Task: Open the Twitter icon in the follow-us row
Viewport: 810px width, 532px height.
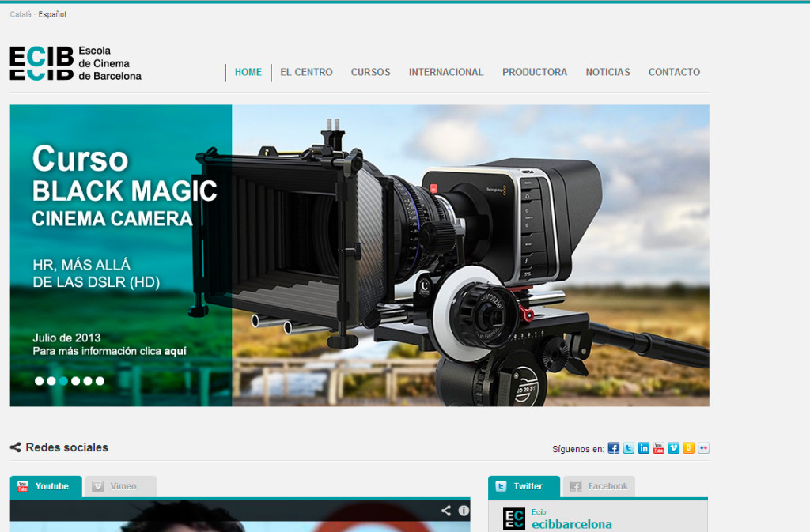Action: [628, 448]
